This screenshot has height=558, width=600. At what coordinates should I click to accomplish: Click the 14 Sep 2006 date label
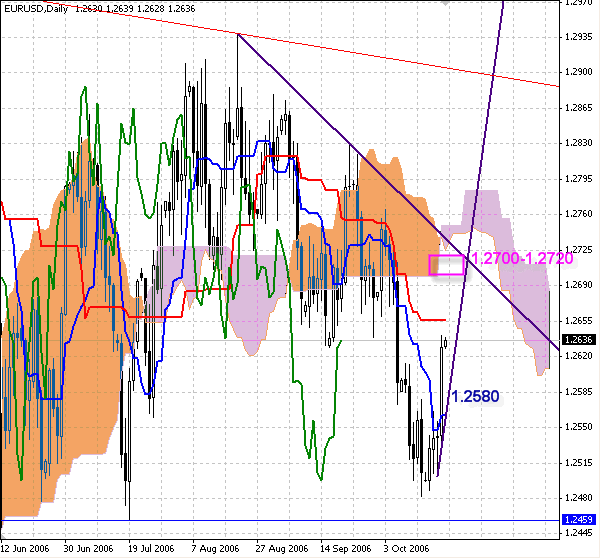coord(346,549)
